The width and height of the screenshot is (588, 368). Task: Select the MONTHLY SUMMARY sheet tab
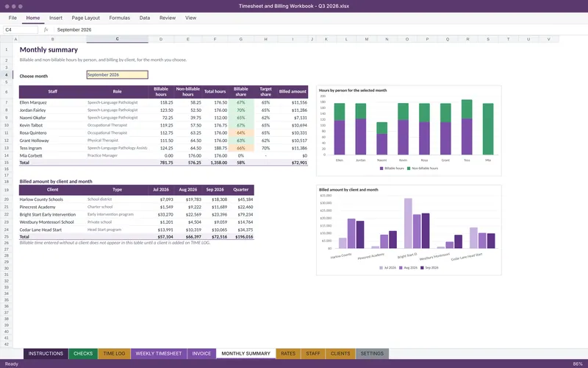tap(245, 353)
